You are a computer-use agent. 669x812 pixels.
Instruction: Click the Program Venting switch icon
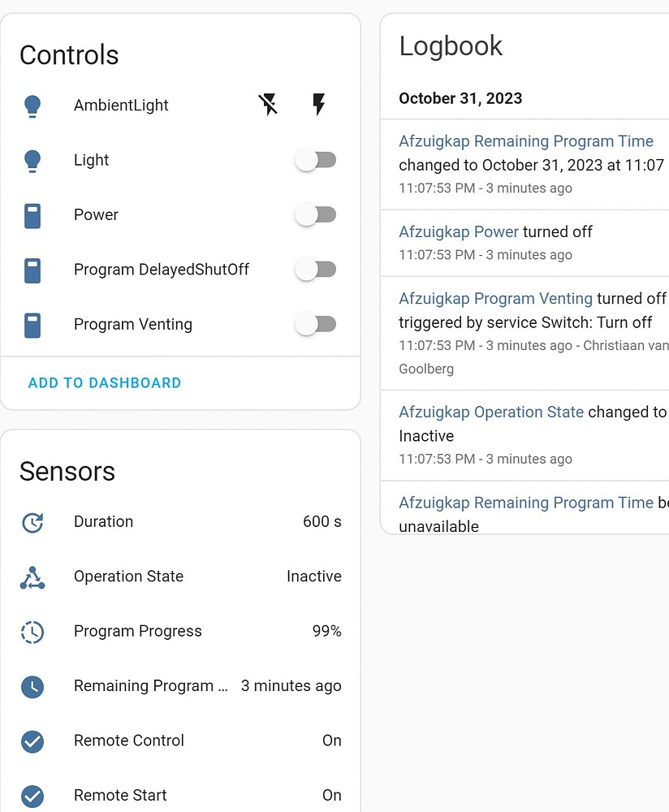(x=32, y=325)
